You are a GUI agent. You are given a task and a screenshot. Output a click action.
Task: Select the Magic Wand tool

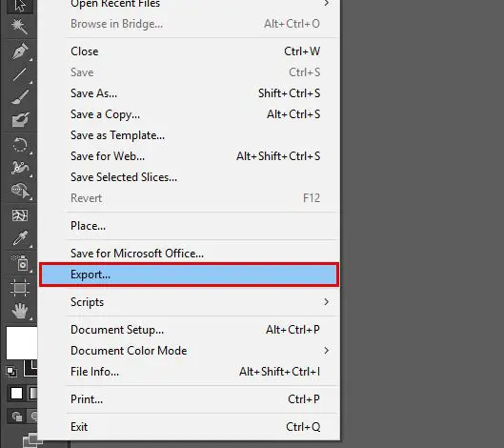20,27
